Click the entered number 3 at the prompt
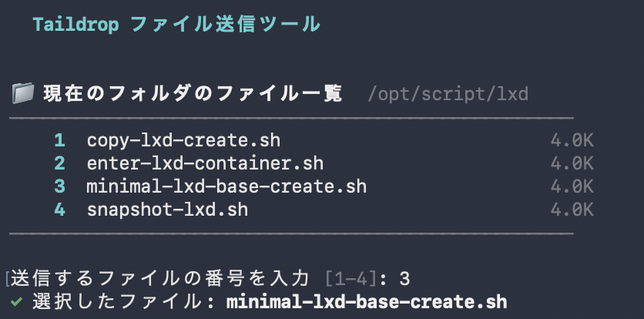The height and width of the screenshot is (319, 644). [x=404, y=277]
